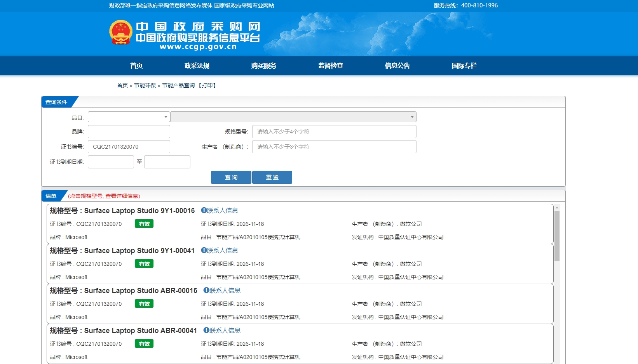Image resolution: width=638 pixels, height=364 pixels.
Task: Click the results list scrollbar thumb
Action: coord(557,236)
